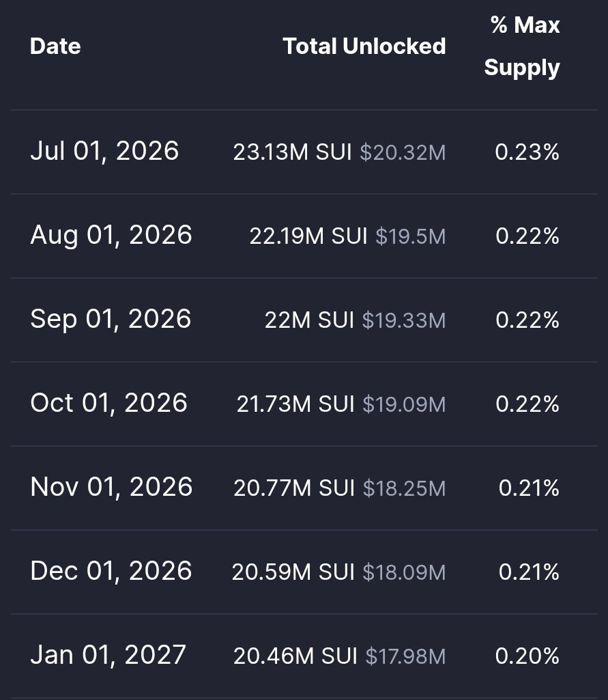Select the Dec 01, 2026 date cell
This screenshot has width=608, height=700.
click(111, 571)
